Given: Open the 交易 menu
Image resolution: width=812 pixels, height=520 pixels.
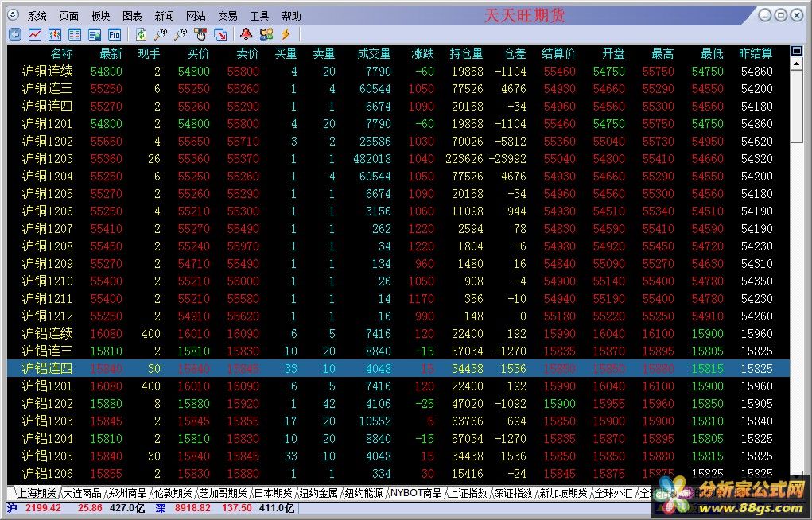Looking at the screenshot, I should click(x=228, y=16).
